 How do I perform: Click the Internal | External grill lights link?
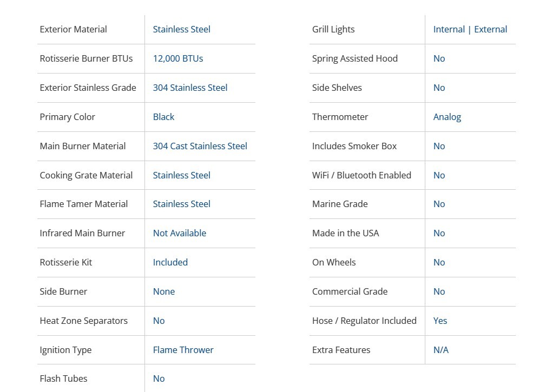pyautogui.click(x=470, y=29)
